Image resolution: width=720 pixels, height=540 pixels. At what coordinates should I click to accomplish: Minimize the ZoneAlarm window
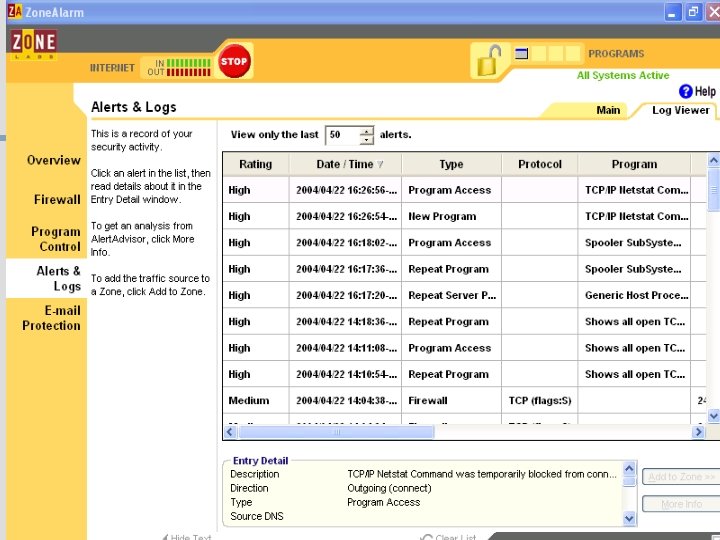point(672,12)
